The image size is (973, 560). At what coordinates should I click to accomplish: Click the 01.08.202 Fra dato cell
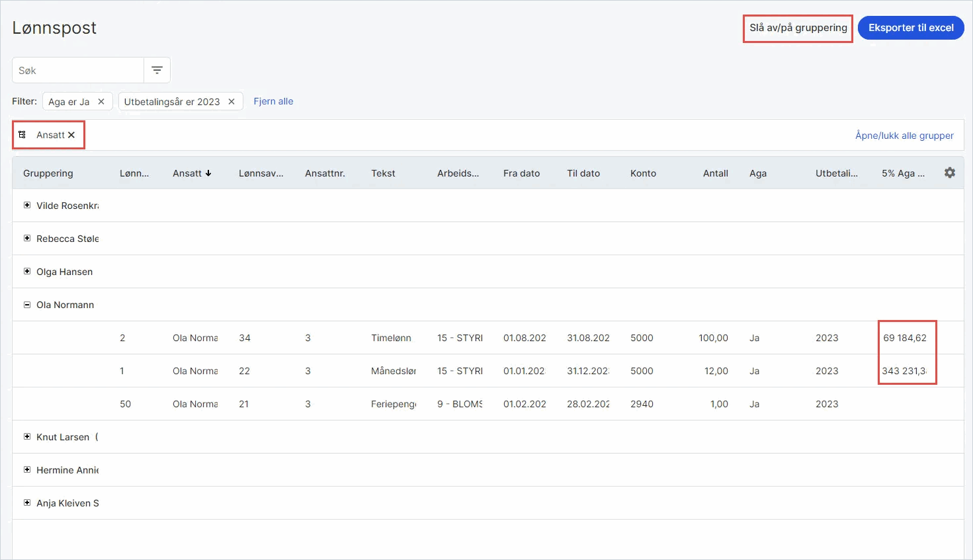(x=525, y=338)
